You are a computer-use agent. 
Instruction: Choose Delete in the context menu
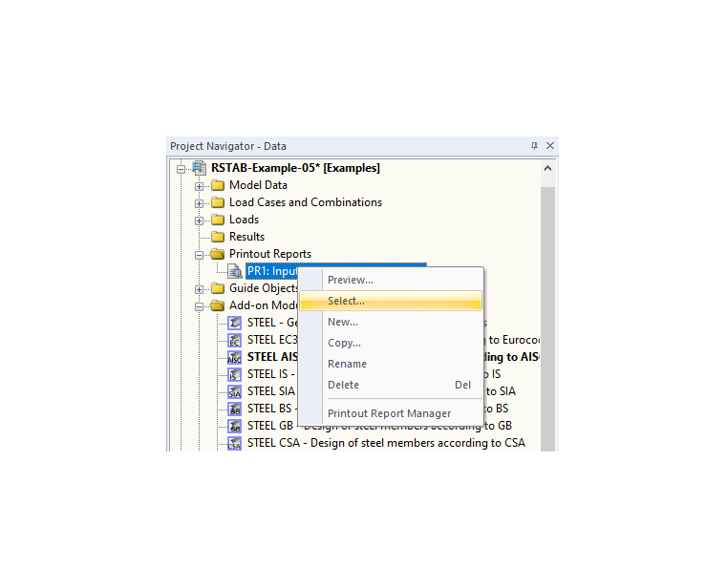[x=391, y=385]
